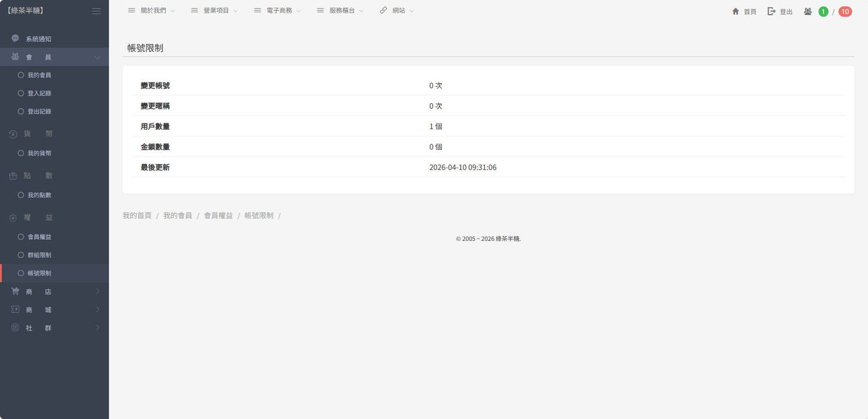This screenshot has width=868, height=419.
Task: Expand the 社群 sidebar section
Action: (x=98, y=328)
